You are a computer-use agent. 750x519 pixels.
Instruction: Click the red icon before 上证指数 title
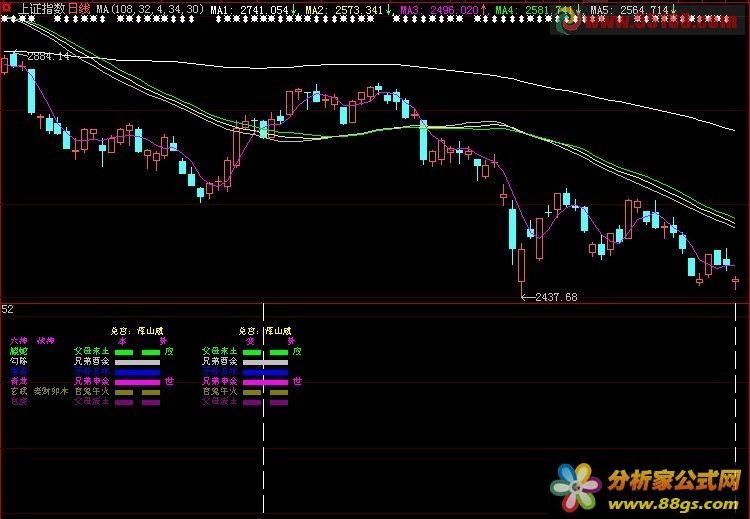8,9
